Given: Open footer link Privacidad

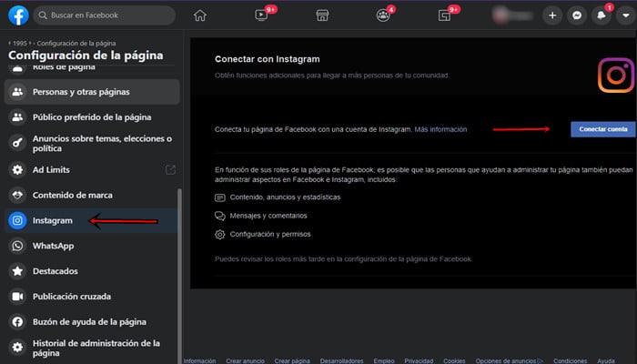Looking at the screenshot, I should pos(419,360).
